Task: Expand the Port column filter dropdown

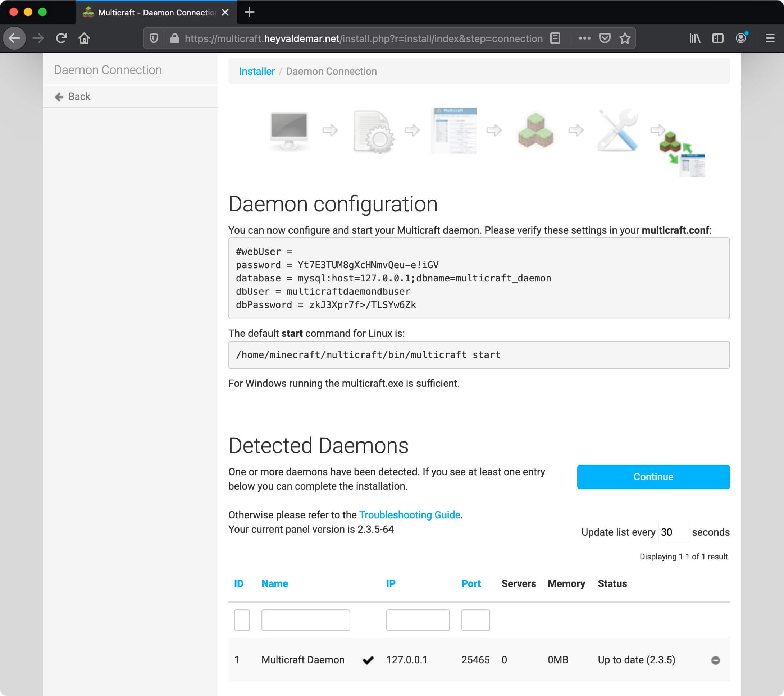Action: click(x=475, y=619)
